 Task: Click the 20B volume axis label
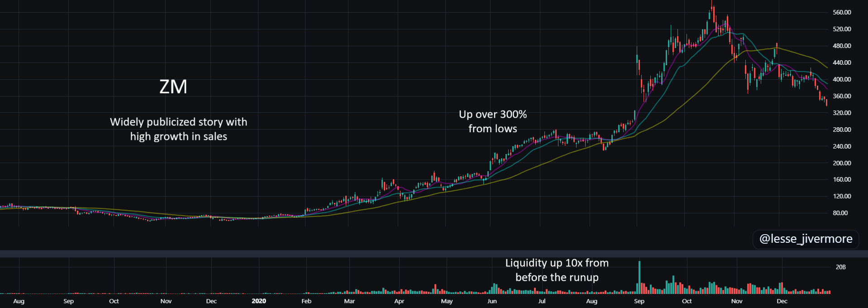pyautogui.click(x=840, y=267)
